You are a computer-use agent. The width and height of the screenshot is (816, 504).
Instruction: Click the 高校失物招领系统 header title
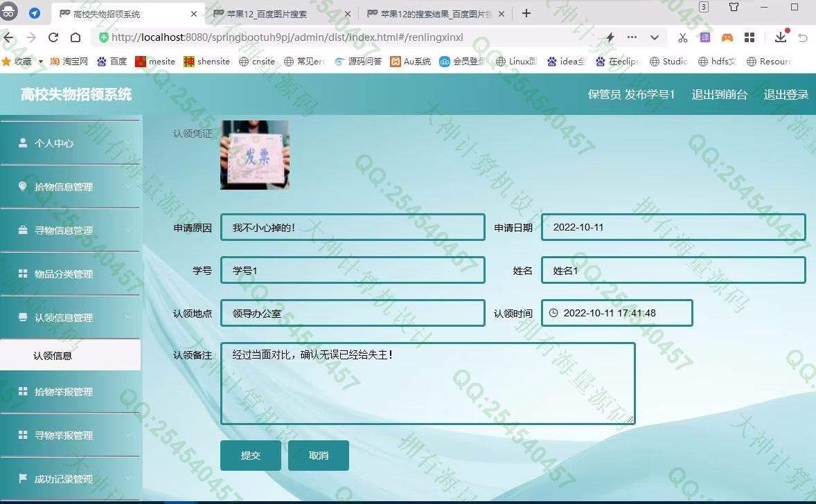click(76, 95)
